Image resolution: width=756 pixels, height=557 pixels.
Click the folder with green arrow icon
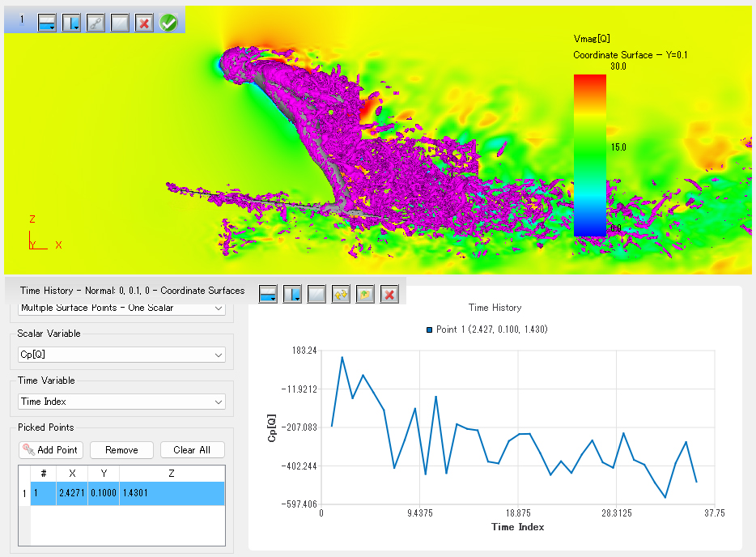click(x=365, y=294)
